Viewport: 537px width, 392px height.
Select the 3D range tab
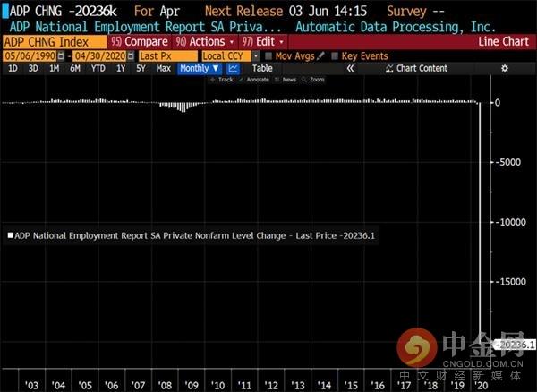tap(33, 69)
